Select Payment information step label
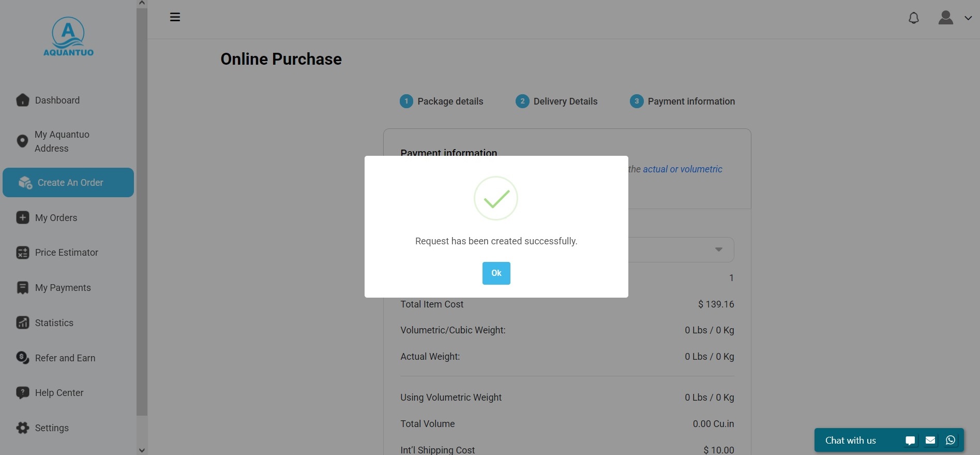Screen dimensions: 980x455 pos(691,101)
